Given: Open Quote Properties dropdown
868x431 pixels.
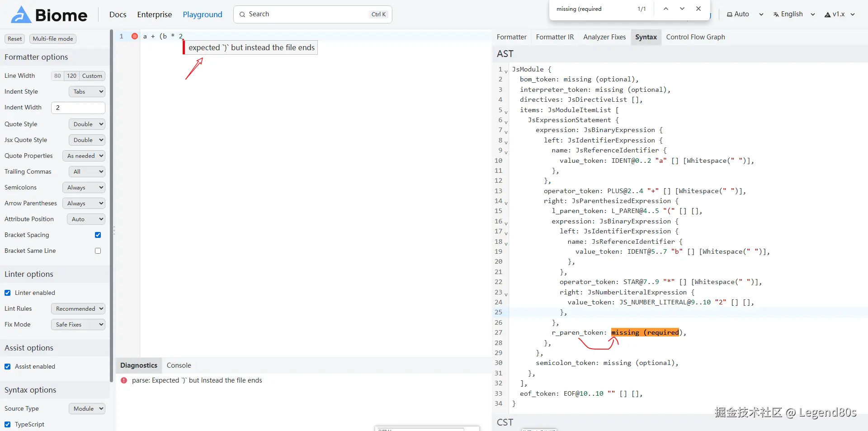Looking at the screenshot, I should pyautogui.click(x=84, y=156).
